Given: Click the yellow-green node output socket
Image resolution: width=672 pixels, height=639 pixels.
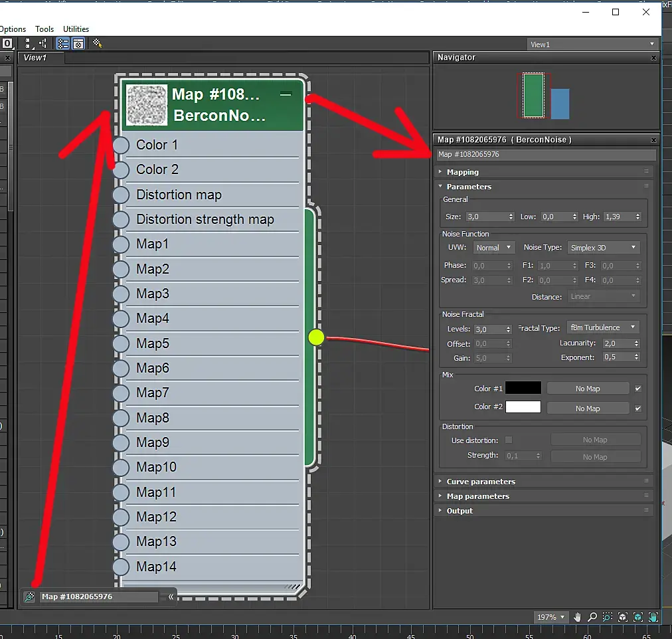Looking at the screenshot, I should coord(316,337).
